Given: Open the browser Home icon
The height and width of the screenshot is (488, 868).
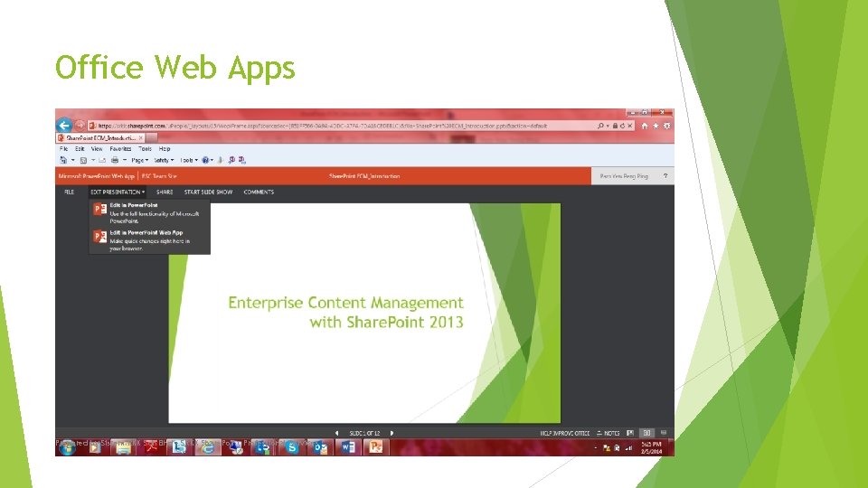Looking at the screenshot, I should tap(645, 127).
